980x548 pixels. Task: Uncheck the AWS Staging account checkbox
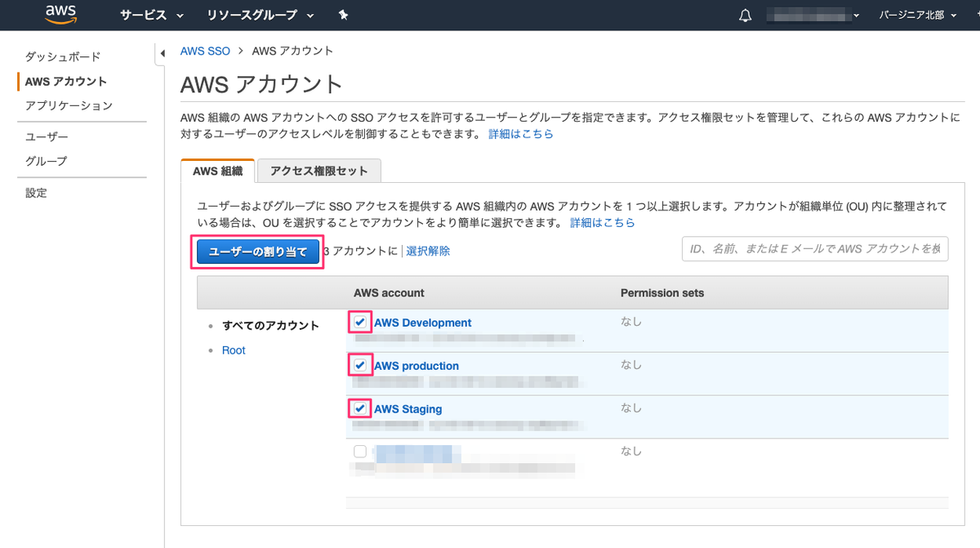point(360,408)
